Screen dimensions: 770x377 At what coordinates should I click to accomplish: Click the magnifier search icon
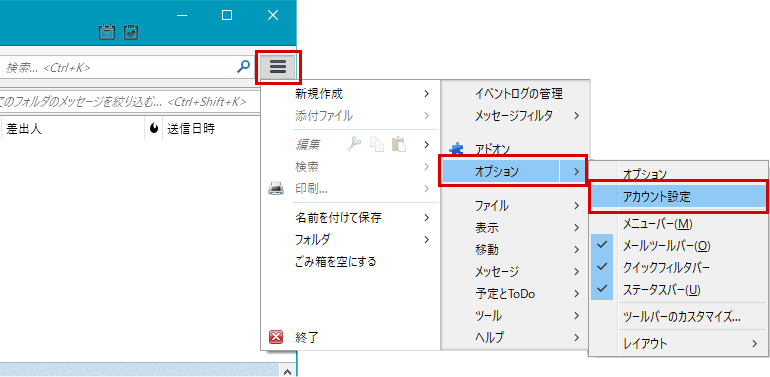[x=243, y=67]
